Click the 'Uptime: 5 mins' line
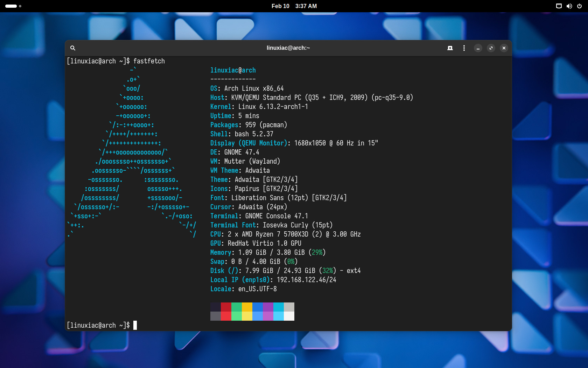Image resolution: width=588 pixels, height=368 pixels. (235, 116)
